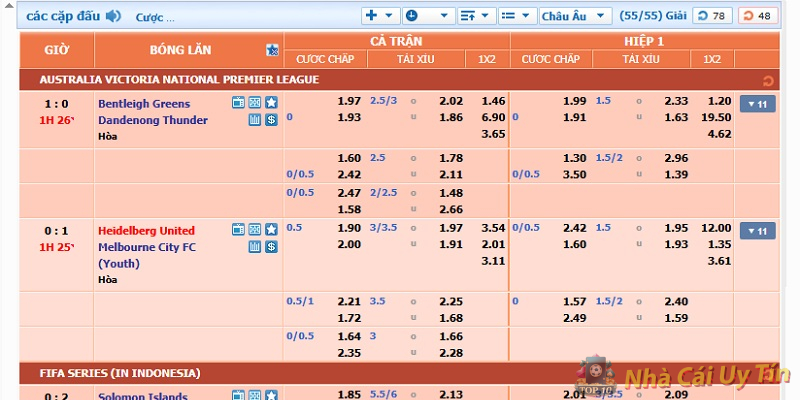Click the Bentleigh Greens team name

(x=144, y=103)
